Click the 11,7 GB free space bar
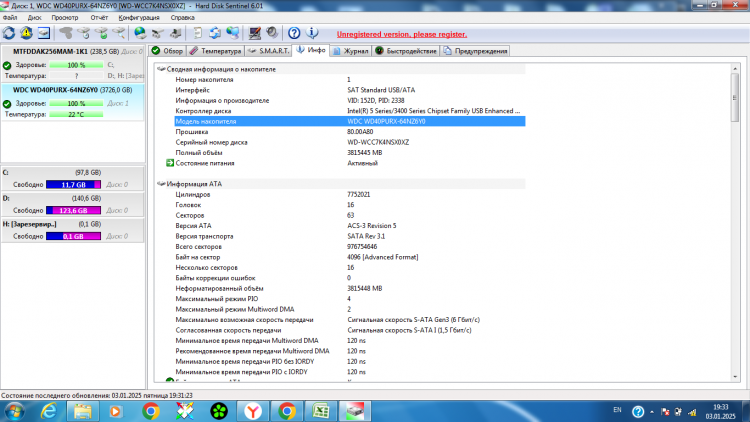 click(73, 185)
